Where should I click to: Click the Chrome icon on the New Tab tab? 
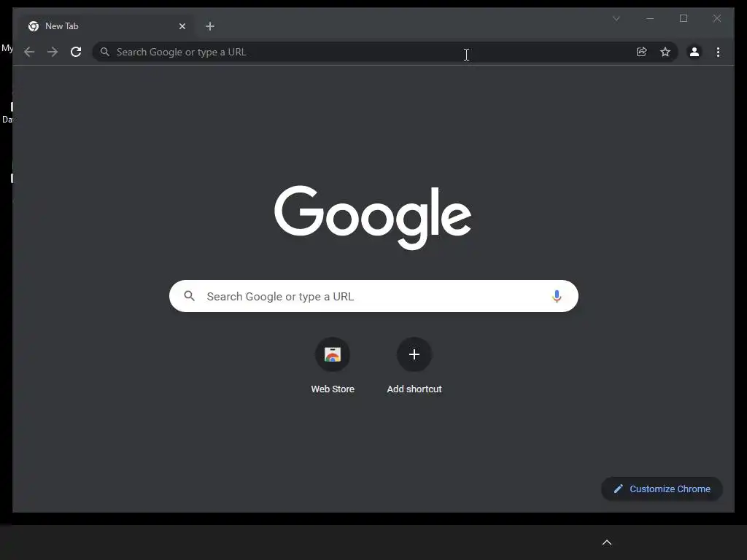pos(34,26)
